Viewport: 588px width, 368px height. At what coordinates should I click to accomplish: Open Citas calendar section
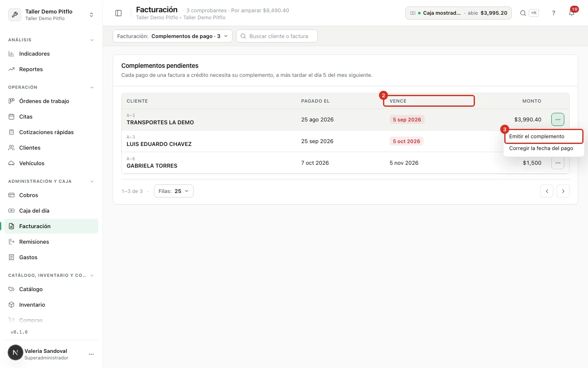click(x=51, y=117)
